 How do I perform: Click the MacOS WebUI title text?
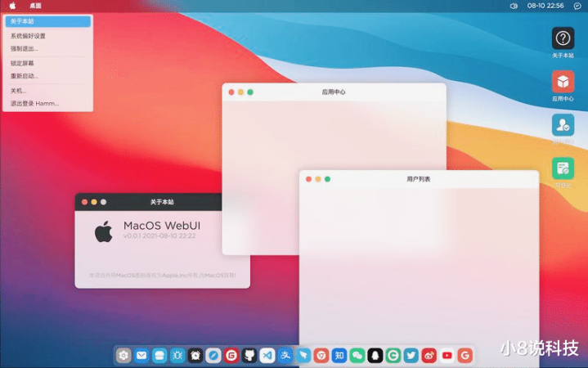pyautogui.click(x=162, y=226)
